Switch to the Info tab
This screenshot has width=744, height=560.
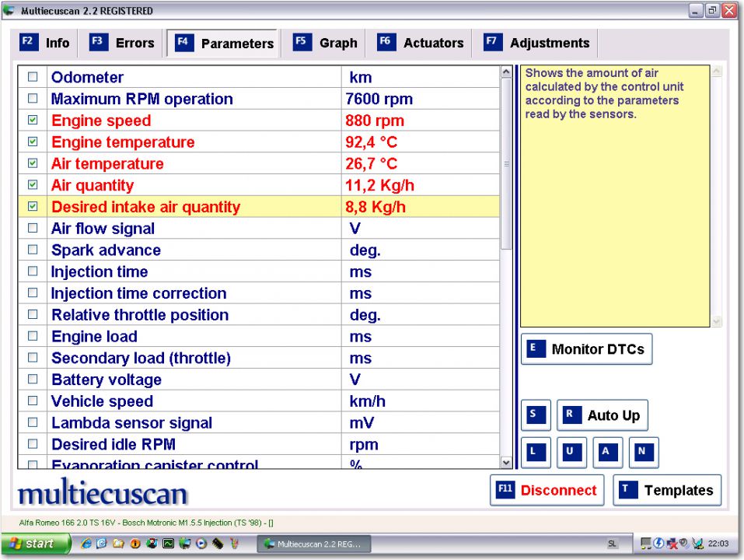pos(44,43)
